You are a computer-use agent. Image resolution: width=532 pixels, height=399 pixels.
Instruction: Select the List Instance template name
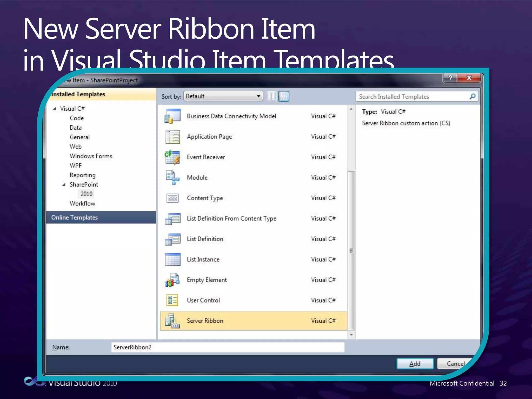click(x=203, y=260)
